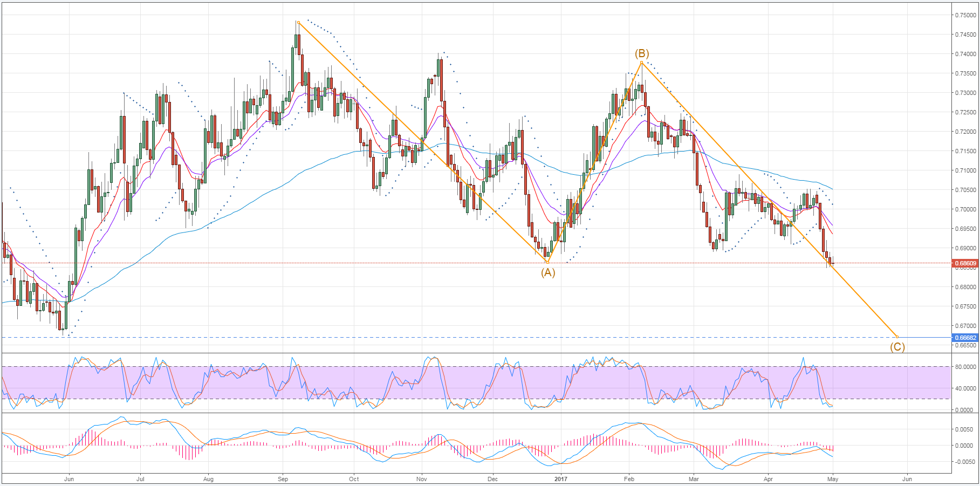This screenshot has height=486, width=980.
Task: Select the red 0.68609 current price tag
Action: 965,263
